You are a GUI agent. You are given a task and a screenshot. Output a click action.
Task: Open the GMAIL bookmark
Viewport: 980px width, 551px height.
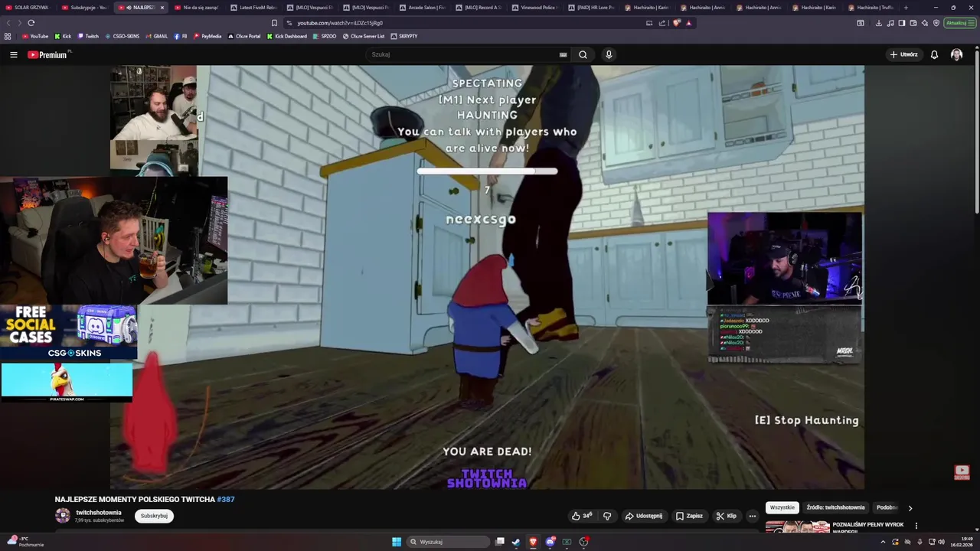(x=156, y=36)
